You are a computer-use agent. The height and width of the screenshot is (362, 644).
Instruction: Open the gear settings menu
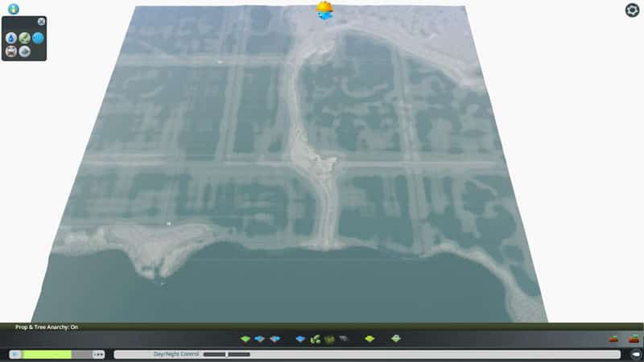pyautogui.click(x=632, y=10)
